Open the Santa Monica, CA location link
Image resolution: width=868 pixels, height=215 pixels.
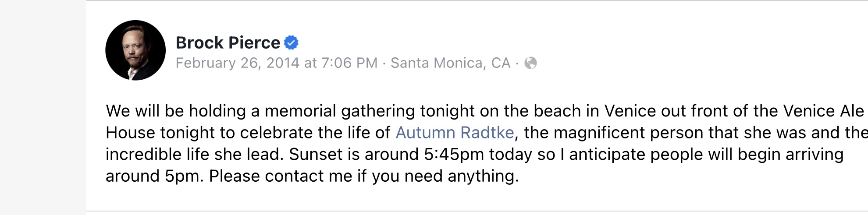(451, 63)
